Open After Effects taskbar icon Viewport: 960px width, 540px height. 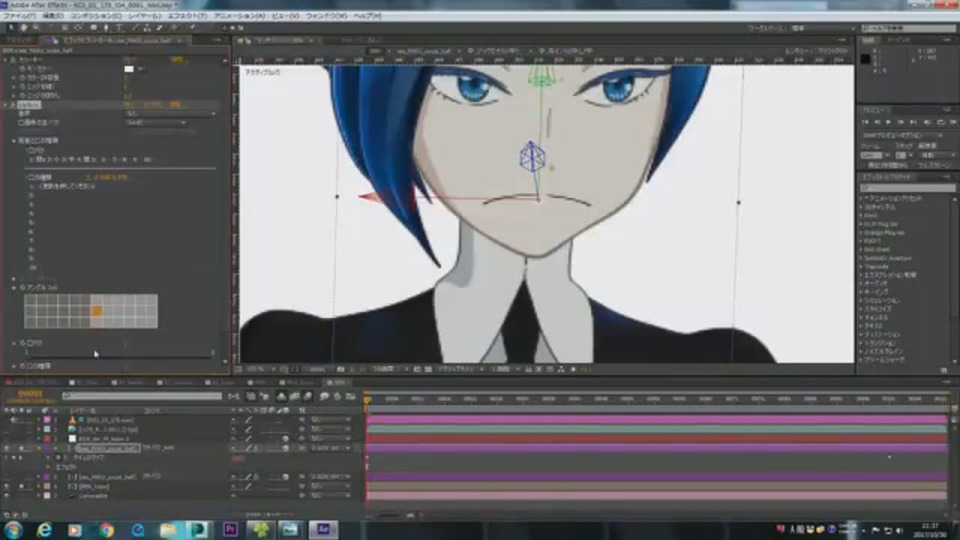[x=323, y=529]
